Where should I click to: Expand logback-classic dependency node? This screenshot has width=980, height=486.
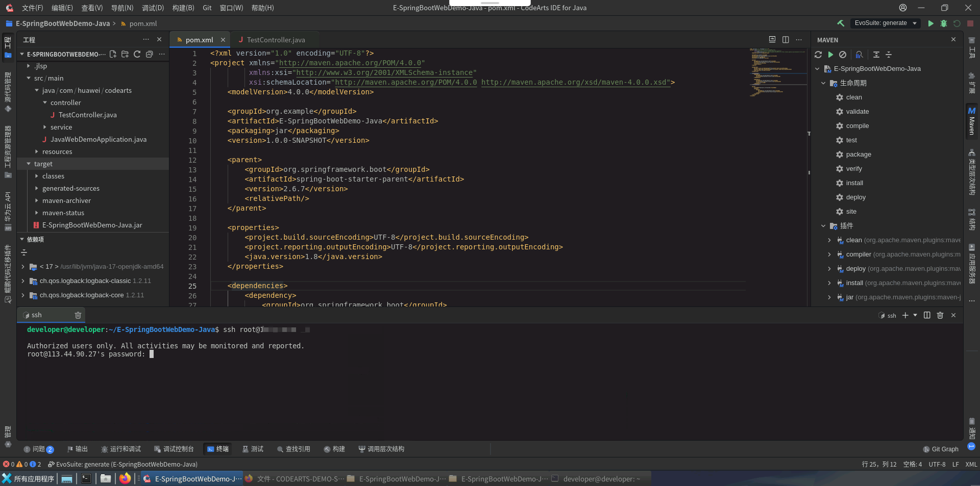[x=23, y=281]
